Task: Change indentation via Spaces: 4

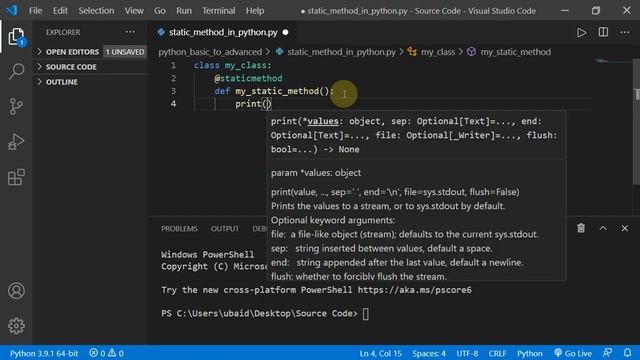Action: coord(429,353)
